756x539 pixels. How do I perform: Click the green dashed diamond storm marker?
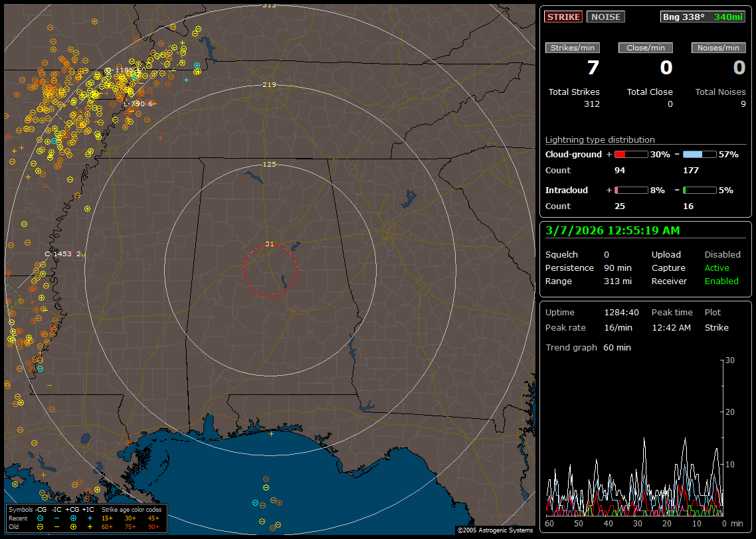click(13, 296)
